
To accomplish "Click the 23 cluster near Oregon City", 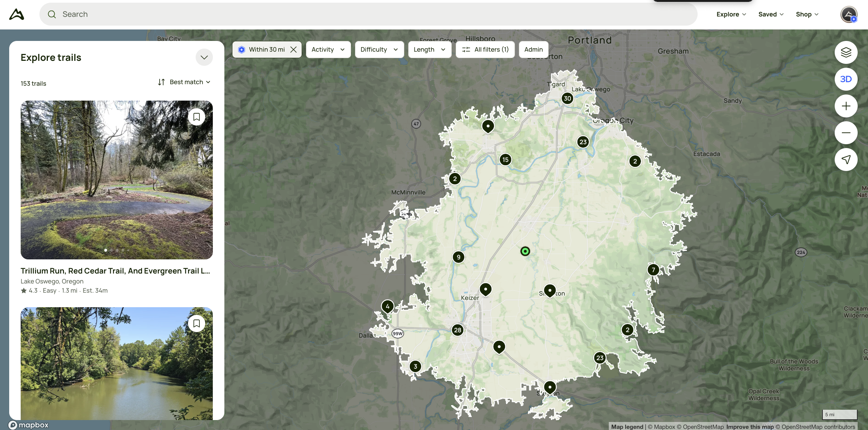I will point(583,142).
